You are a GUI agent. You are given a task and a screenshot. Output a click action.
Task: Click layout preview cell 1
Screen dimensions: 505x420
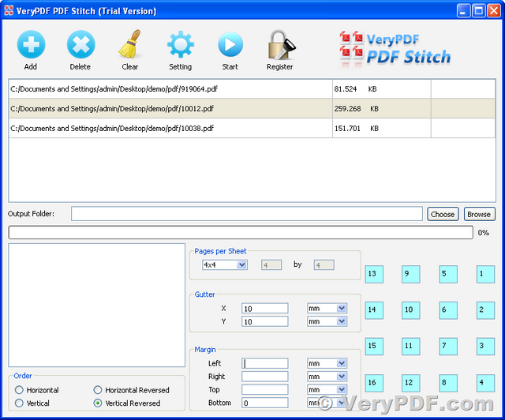[485, 274]
